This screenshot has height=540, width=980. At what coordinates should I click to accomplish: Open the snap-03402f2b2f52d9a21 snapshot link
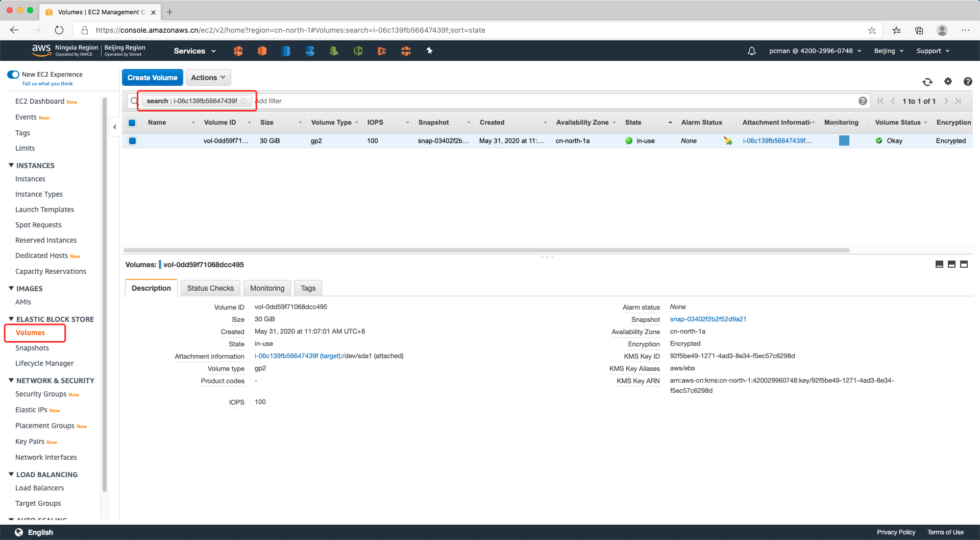click(x=708, y=319)
